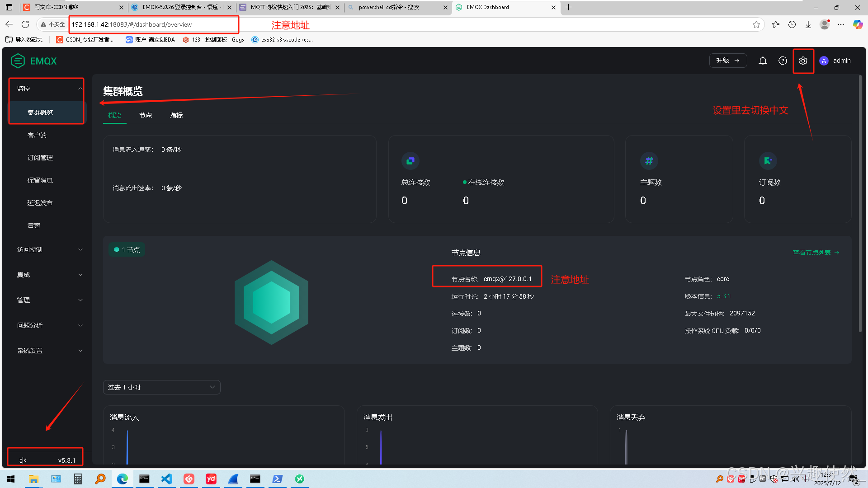Image resolution: width=868 pixels, height=488 pixels.
Task: Open 延迟发布 in the sidebar
Action: pyautogui.click(x=40, y=203)
